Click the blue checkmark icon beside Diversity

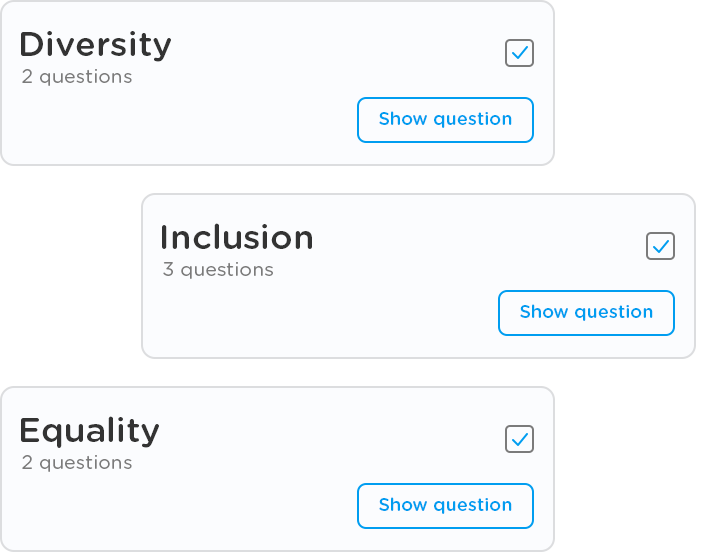tap(520, 52)
